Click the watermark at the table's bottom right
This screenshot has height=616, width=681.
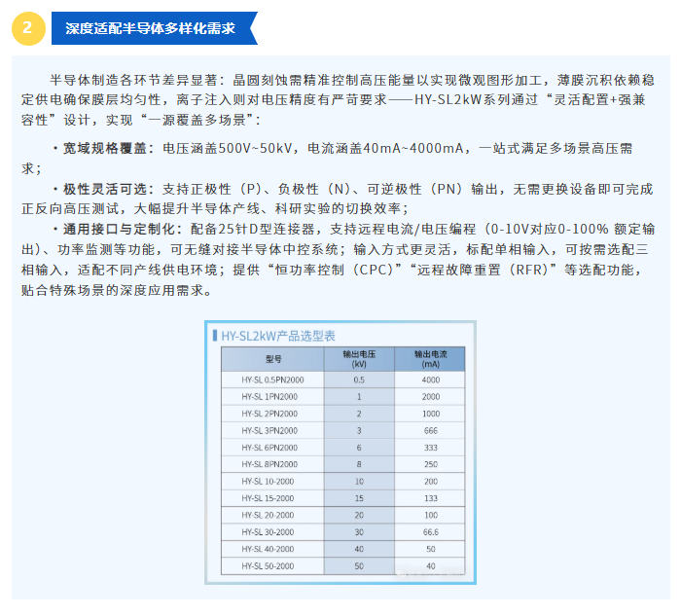(x=428, y=576)
